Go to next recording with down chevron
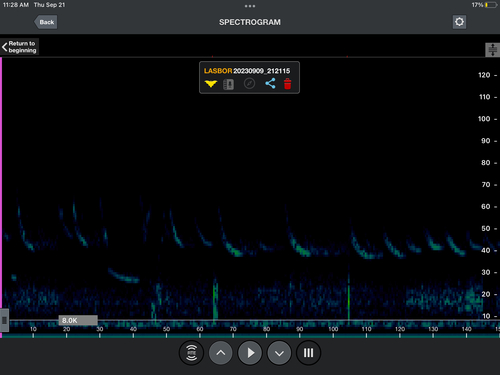Screen dimensions: 500x375 point(279,353)
